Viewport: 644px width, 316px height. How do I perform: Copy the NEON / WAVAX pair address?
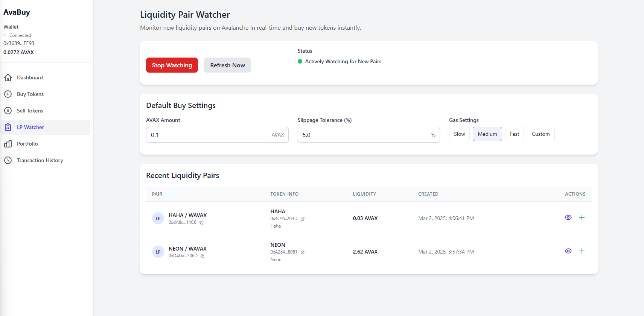202,256
